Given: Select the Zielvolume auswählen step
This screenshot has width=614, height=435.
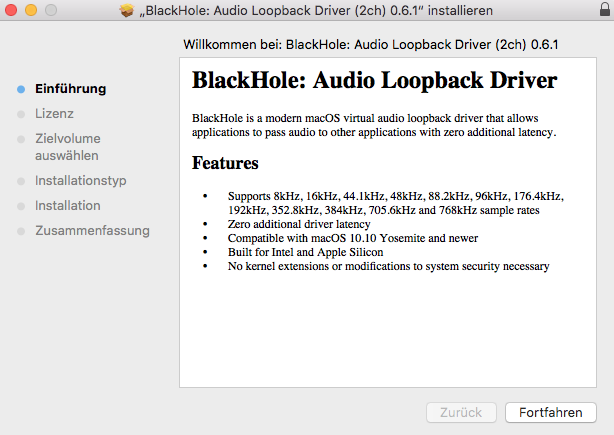Looking at the screenshot, I should click(x=68, y=147).
